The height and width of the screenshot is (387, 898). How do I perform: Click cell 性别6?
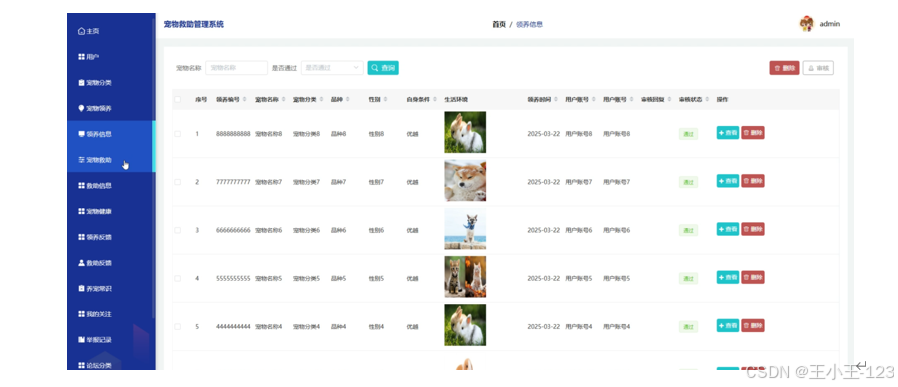(x=376, y=230)
